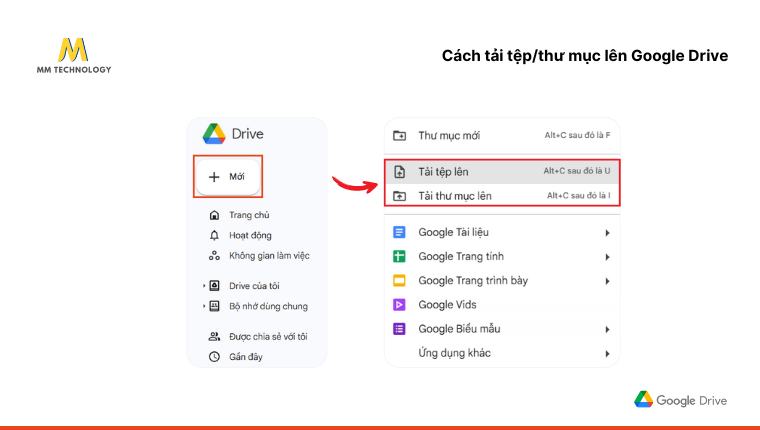
Task: Click the Drive logo in sidebar
Action: click(x=214, y=134)
